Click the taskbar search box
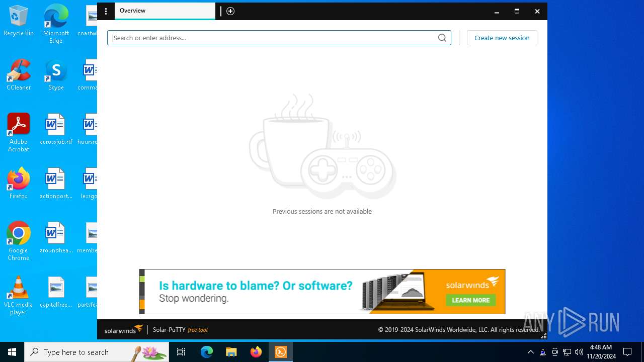Image resolution: width=644 pixels, height=362 pixels. tap(97, 352)
